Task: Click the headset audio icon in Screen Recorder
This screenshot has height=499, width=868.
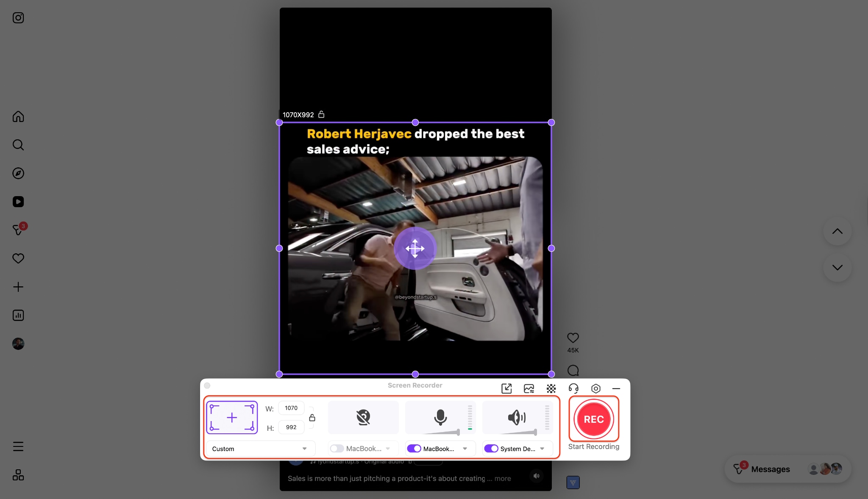Action: (573, 388)
